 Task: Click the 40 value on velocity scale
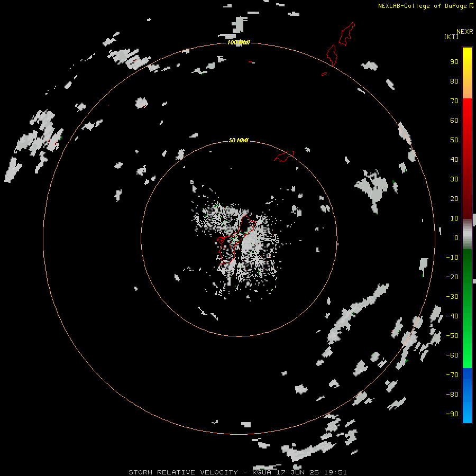[454, 159]
